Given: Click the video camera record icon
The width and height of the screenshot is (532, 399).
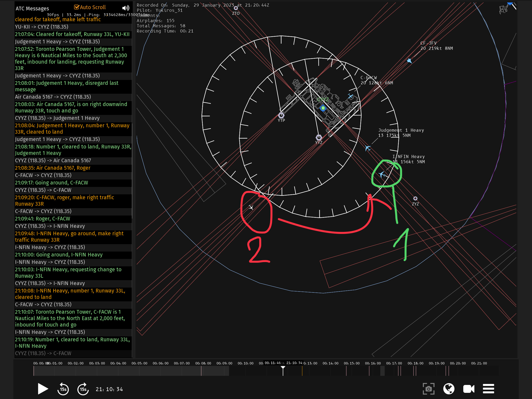Looking at the screenshot, I should point(468,389).
